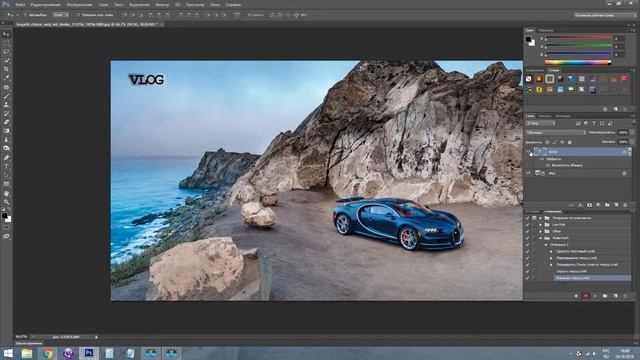Image resolution: width=640 pixels, height=360 pixels.
Task: Select the Crop tool
Action: click(x=6, y=69)
